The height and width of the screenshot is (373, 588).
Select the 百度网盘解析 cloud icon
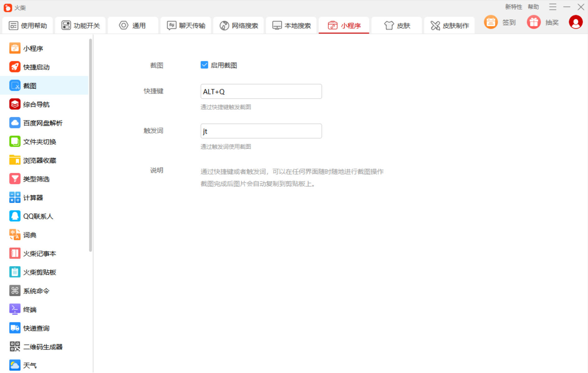pyautogui.click(x=15, y=123)
